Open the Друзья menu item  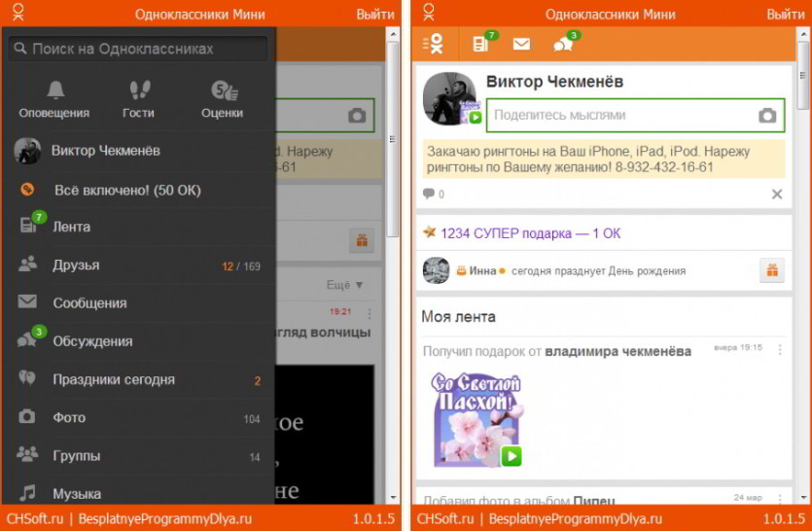click(139, 265)
